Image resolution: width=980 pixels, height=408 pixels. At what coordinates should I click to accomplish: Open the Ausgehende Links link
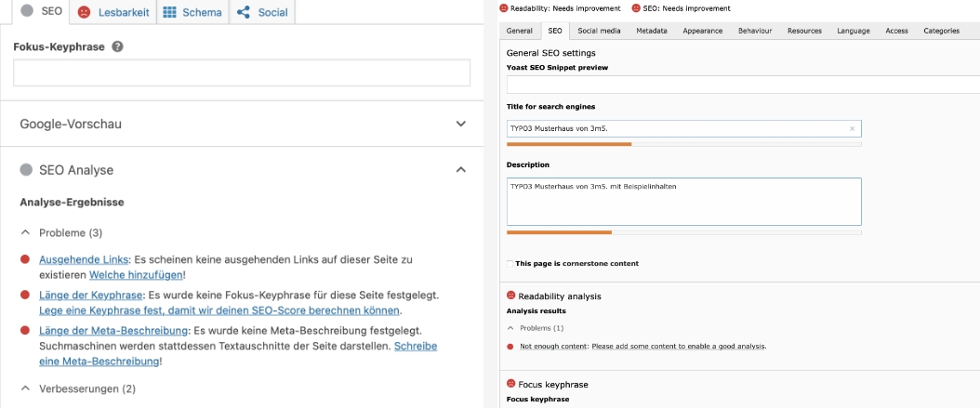[84, 259]
